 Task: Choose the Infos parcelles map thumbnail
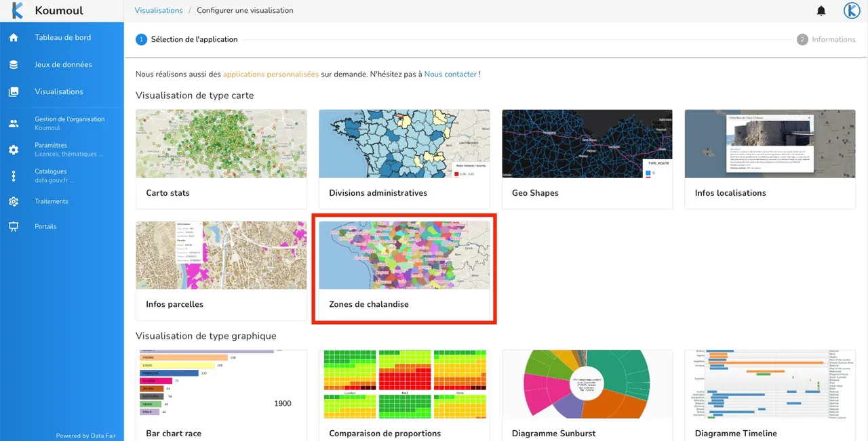tap(221, 255)
